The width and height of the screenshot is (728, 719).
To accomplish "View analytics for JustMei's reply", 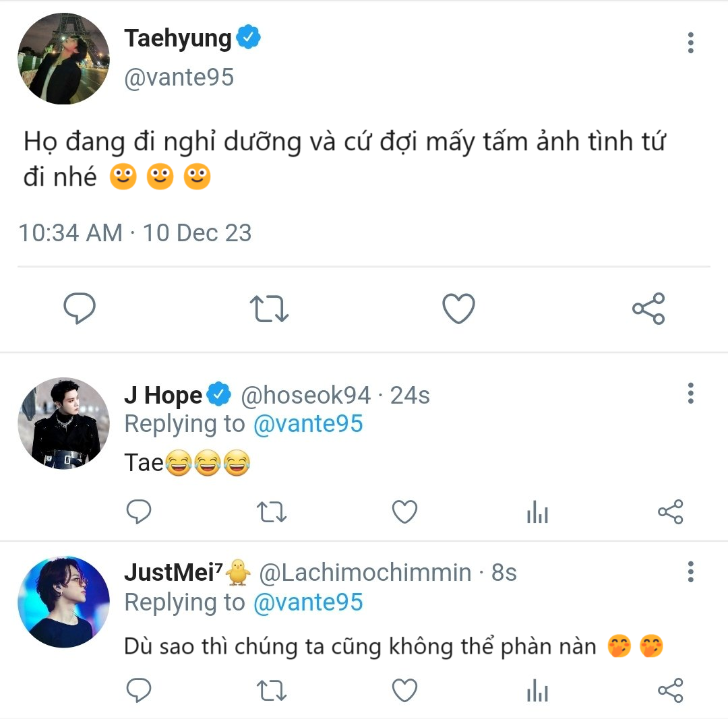I will point(537,691).
